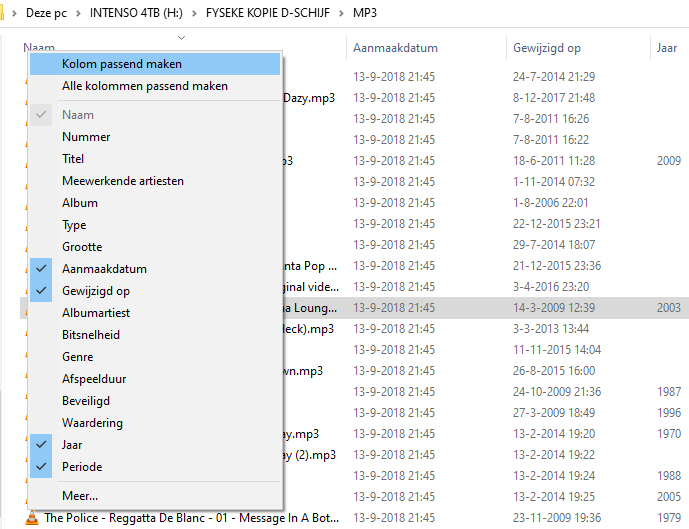The image size is (689, 529).
Task: Enable the Bitsnelheid column
Action: coord(91,335)
